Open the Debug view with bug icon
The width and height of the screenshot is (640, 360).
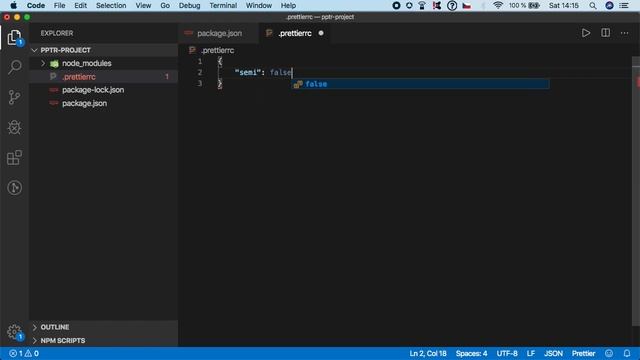pos(14,127)
